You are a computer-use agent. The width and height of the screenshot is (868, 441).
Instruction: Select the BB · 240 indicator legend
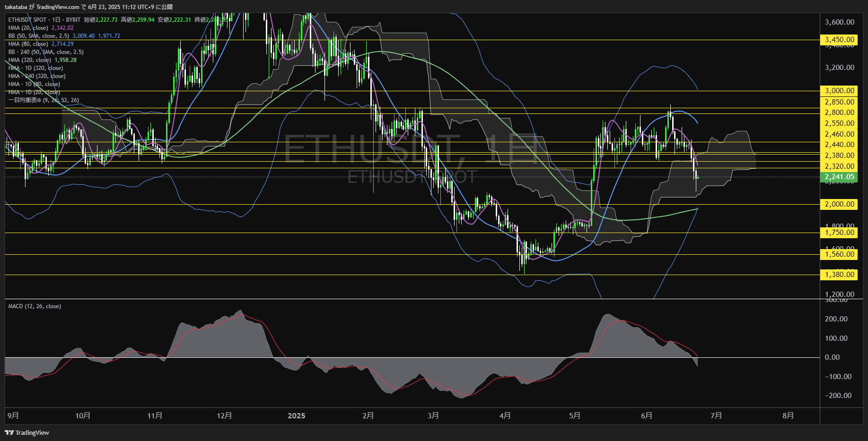46,52
